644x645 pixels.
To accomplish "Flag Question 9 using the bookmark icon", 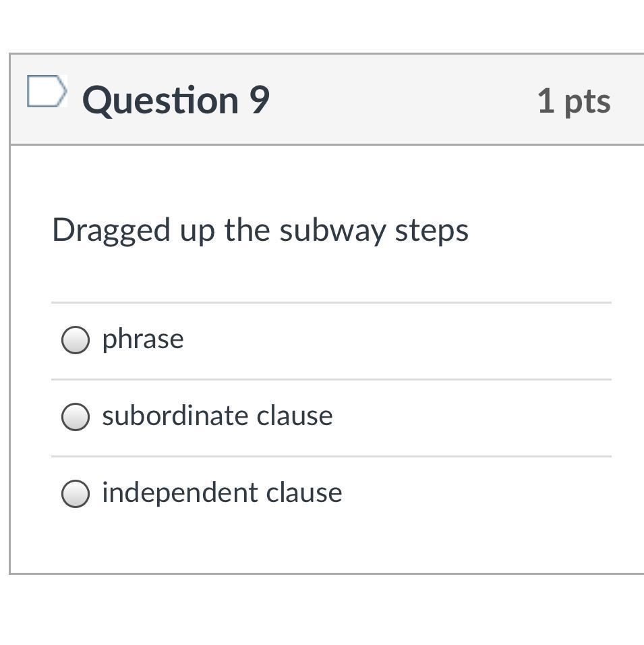I will [47, 91].
